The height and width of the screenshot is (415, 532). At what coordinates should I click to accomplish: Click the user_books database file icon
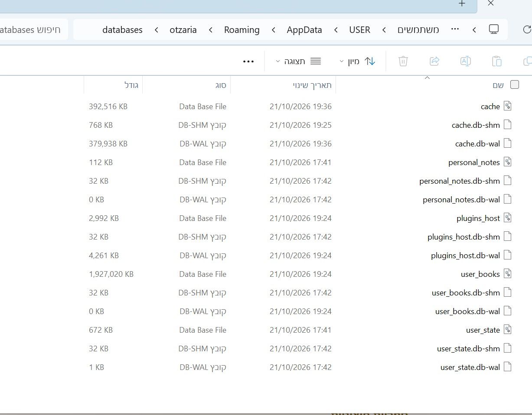[x=508, y=274]
